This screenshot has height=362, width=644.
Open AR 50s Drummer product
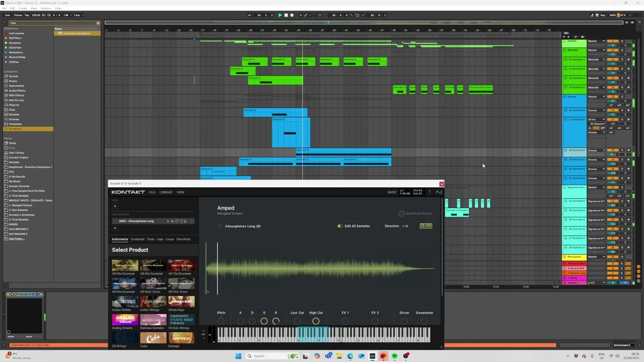click(x=125, y=266)
